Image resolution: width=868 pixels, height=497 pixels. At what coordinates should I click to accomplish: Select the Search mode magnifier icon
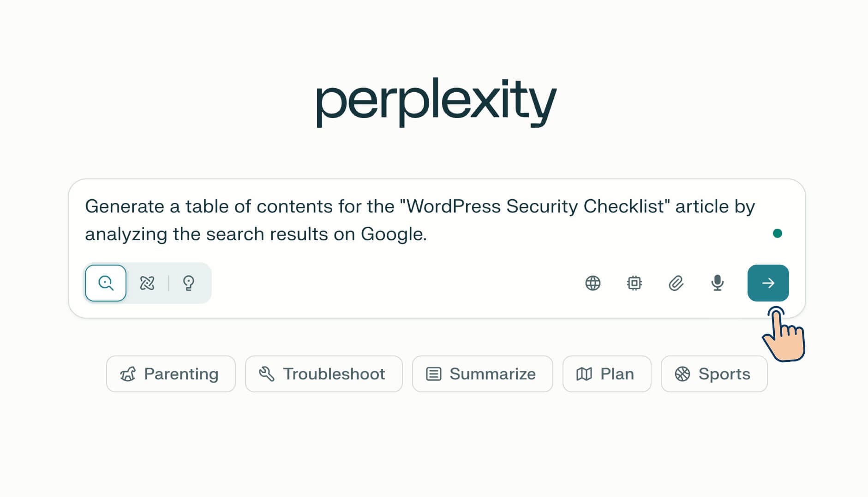pos(105,283)
